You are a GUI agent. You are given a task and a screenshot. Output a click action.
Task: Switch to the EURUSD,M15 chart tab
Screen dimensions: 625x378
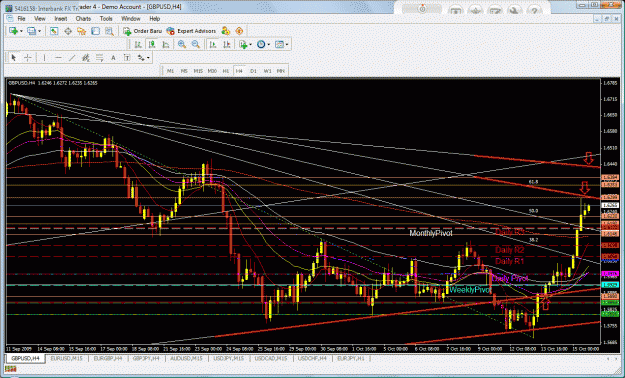66,358
